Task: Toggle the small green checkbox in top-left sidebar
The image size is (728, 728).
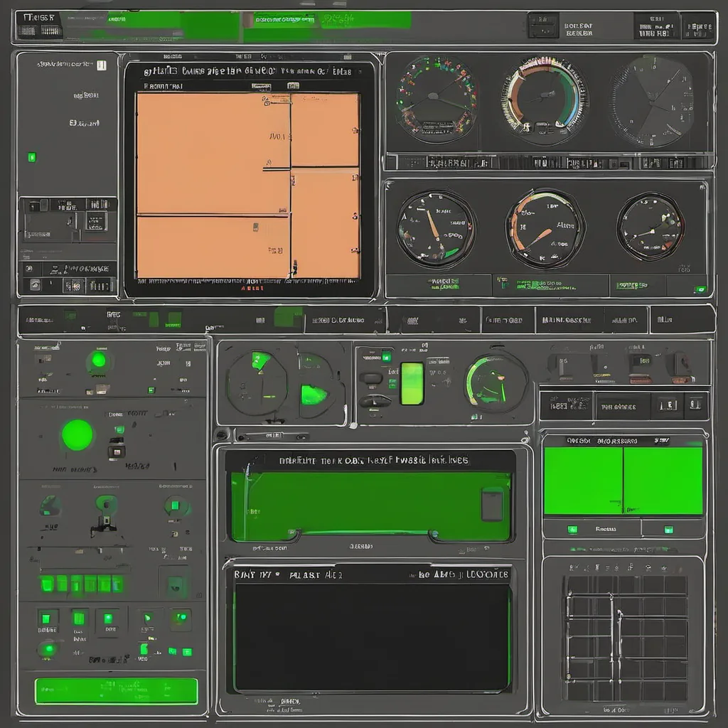Action: pos(31,157)
